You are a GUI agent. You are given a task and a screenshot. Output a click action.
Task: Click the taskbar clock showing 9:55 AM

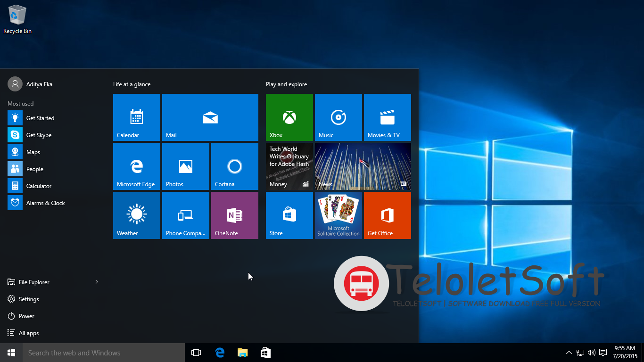click(625, 352)
